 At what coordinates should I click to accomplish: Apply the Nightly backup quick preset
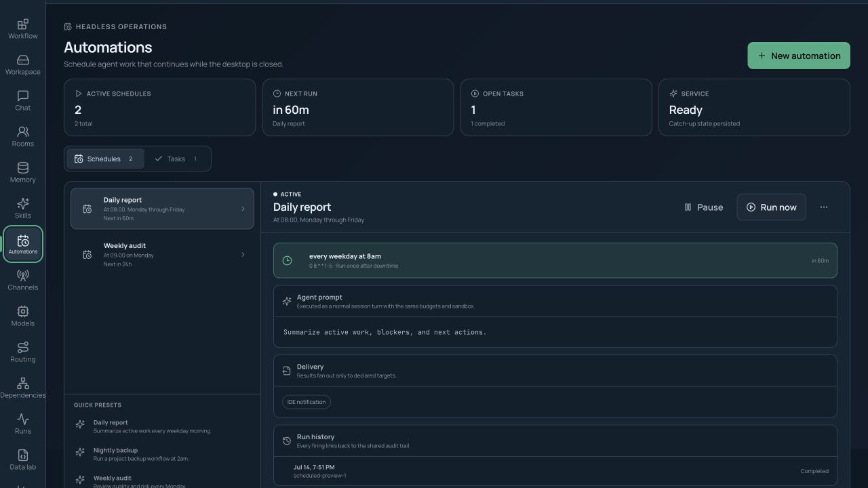point(161,454)
